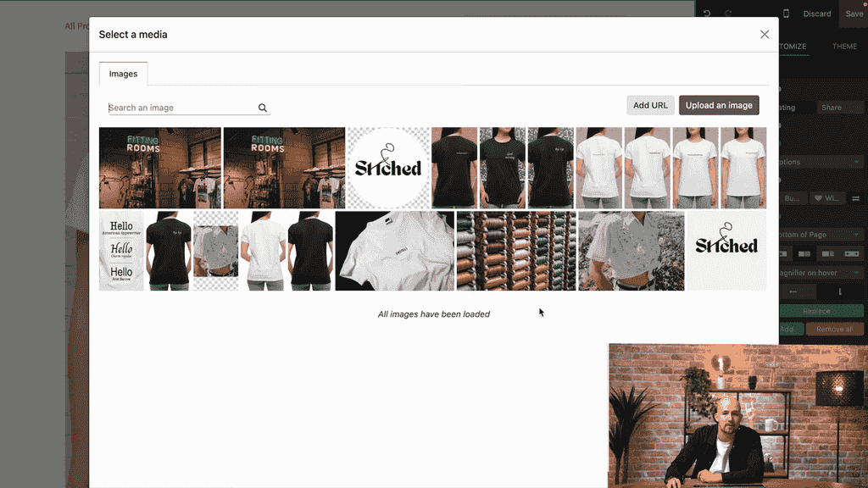Switch to the Theme tab
868x488 pixels.
844,47
